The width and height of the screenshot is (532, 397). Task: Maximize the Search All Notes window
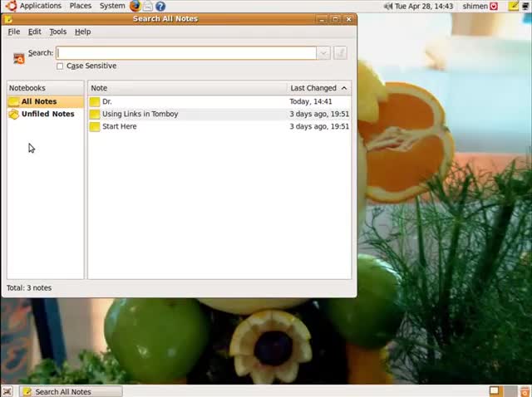point(335,19)
